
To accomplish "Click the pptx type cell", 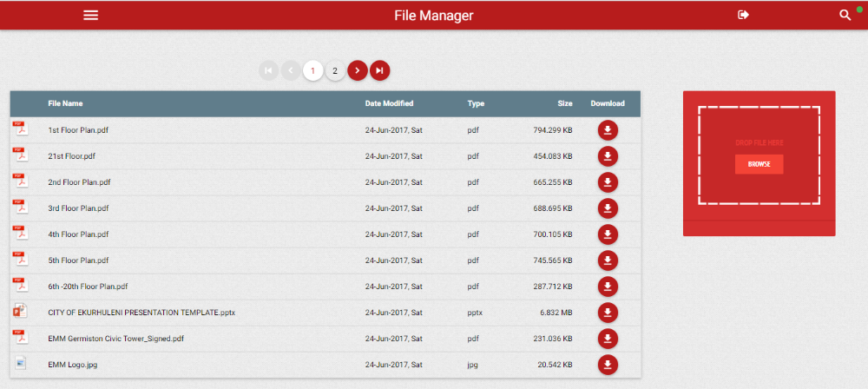I will (x=475, y=313).
